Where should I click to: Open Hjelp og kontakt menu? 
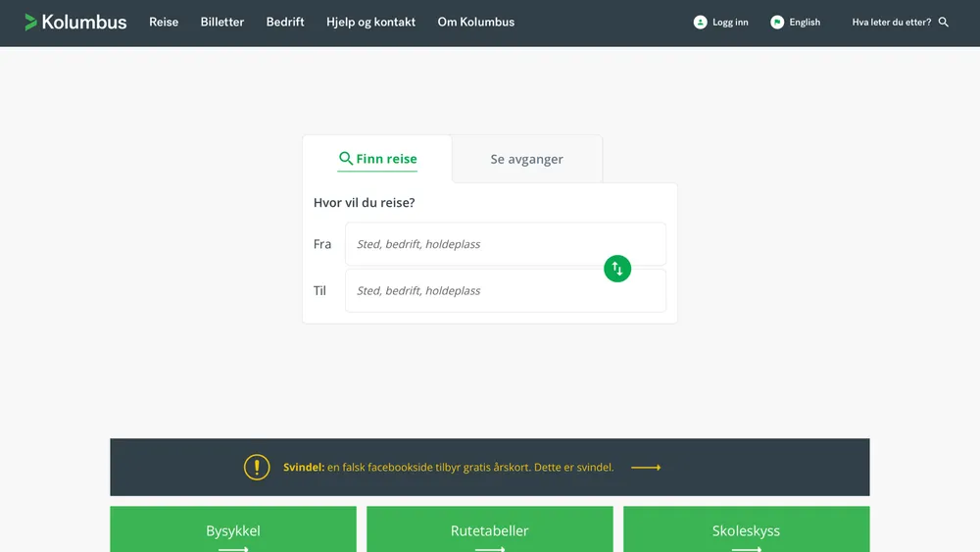(370, 22)
